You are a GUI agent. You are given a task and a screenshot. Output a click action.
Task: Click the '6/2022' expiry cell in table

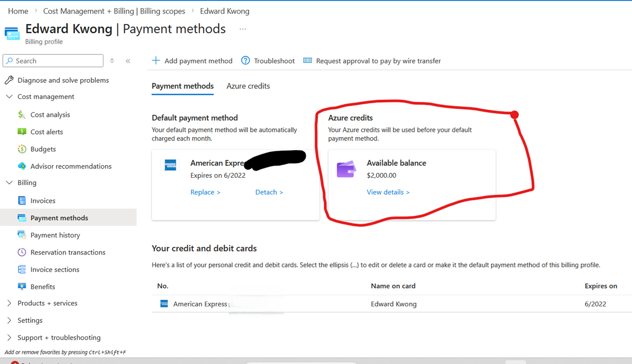coord(595,304)
